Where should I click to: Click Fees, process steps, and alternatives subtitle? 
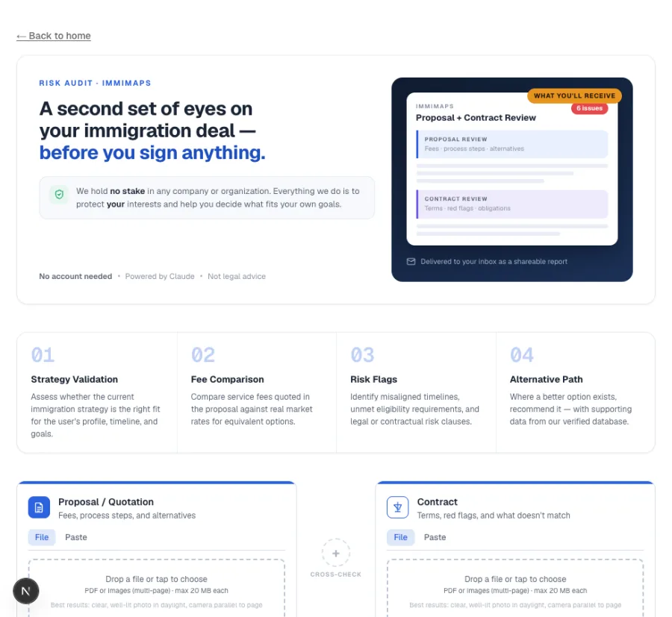tap(127, 516)
